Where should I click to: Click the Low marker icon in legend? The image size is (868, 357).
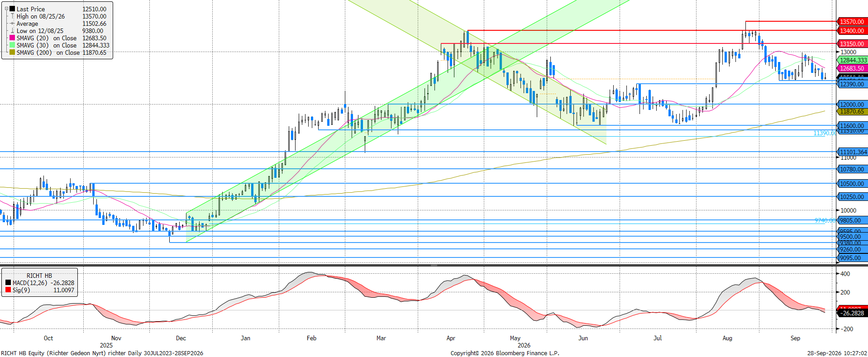click(x=13, y=31)
